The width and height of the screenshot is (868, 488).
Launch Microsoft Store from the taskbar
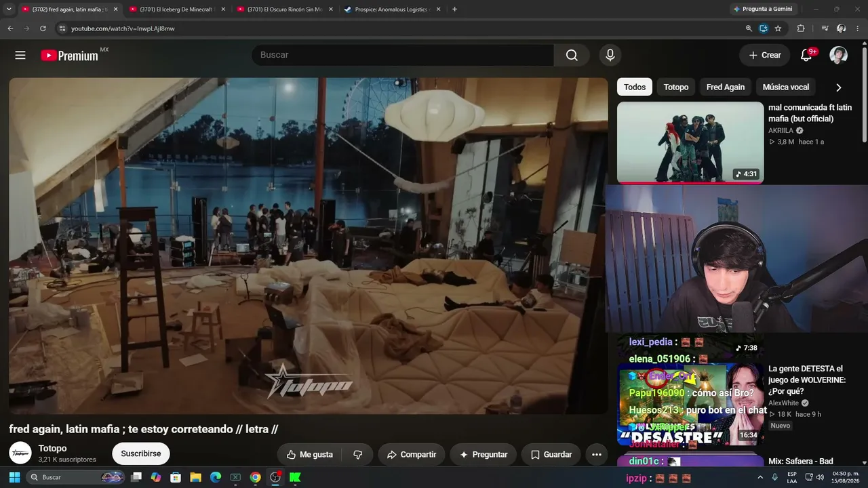pos(176,477)
